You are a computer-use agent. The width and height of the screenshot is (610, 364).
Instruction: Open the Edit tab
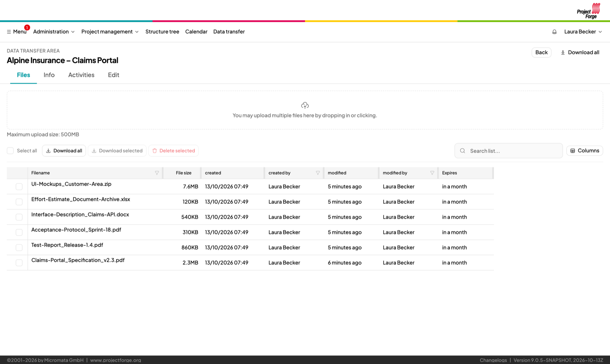coord(113,75)
